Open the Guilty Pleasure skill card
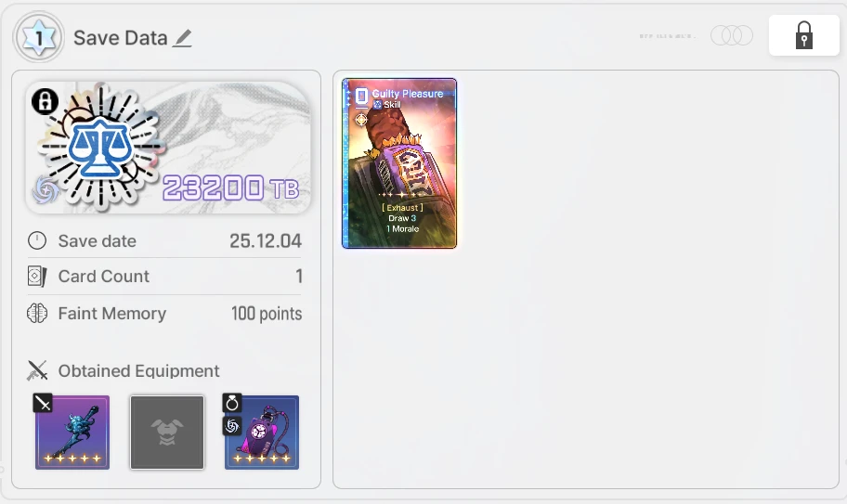 [x=399, y=163]
